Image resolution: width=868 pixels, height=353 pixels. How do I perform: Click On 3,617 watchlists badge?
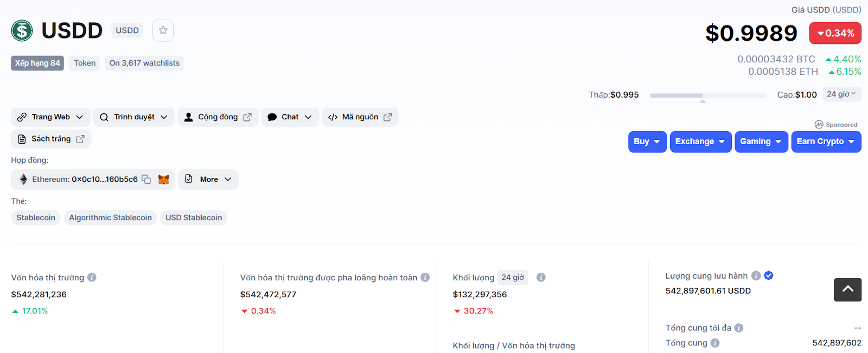144,63
